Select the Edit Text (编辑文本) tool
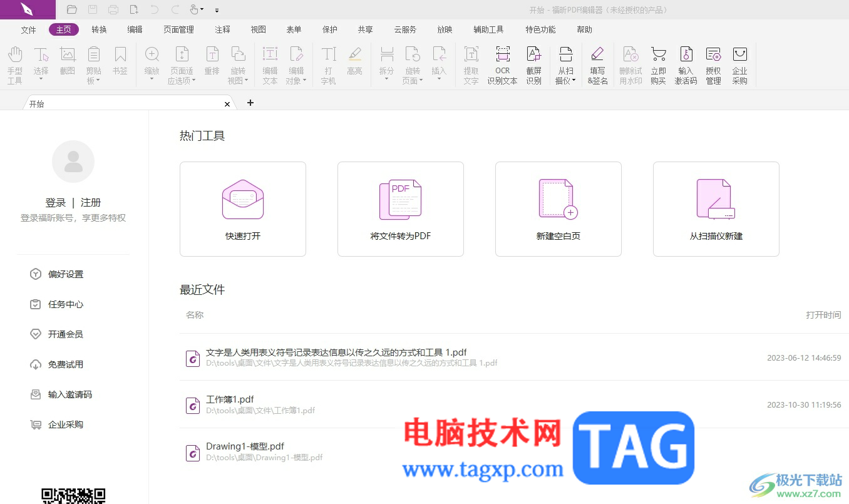This screenshot has height=504, width=849. [x=270, y=65]
